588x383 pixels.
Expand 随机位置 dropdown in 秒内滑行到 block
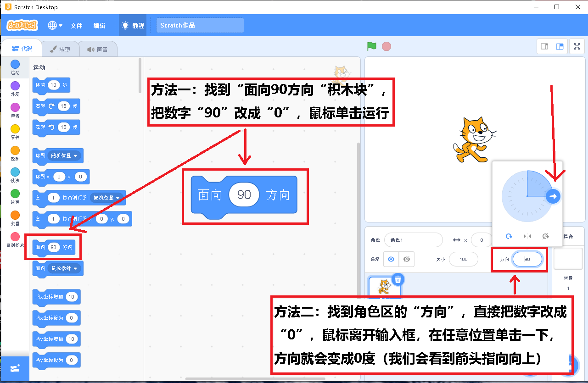(x=107, y=198)
